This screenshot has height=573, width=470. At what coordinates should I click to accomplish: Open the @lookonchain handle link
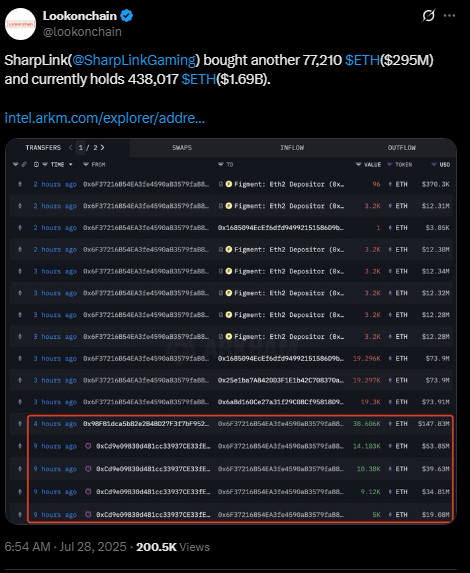(x=82, y=32)
